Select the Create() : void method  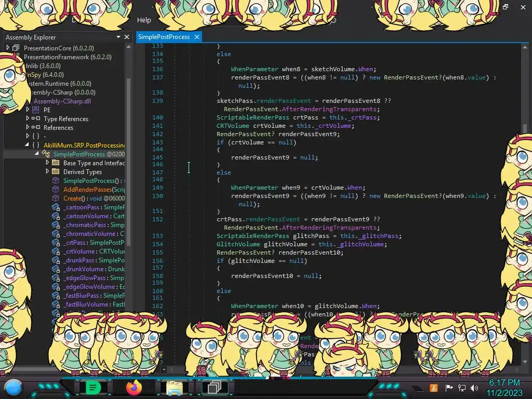click(x=94, y=198)
